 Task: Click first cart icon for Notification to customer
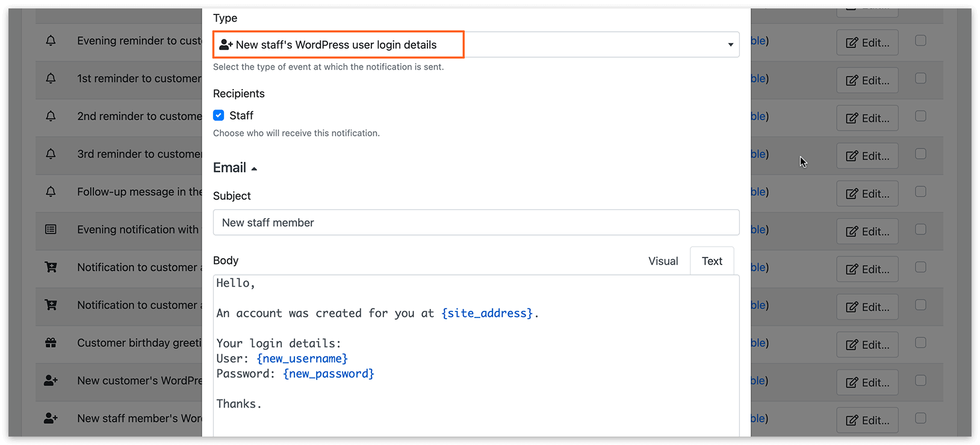pos(51,267)
